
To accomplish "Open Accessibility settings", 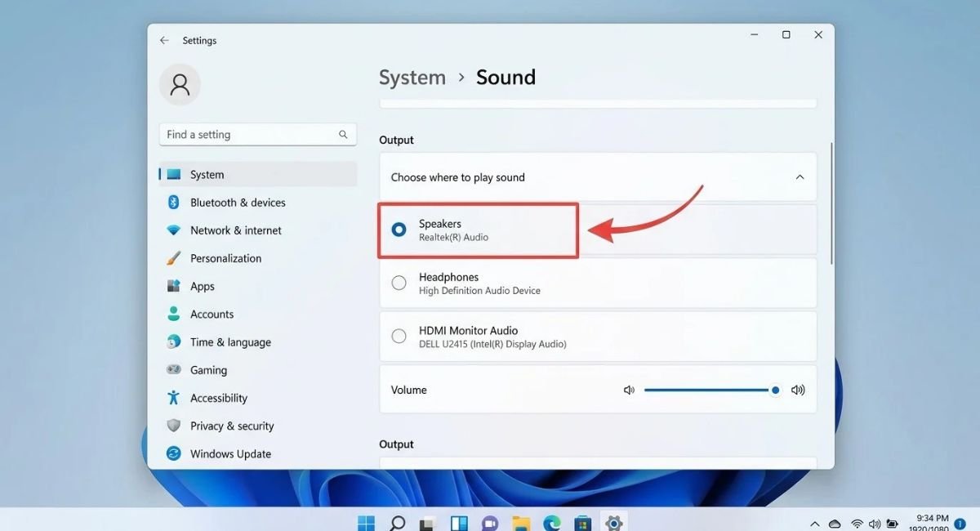I will tap(257, 399).
